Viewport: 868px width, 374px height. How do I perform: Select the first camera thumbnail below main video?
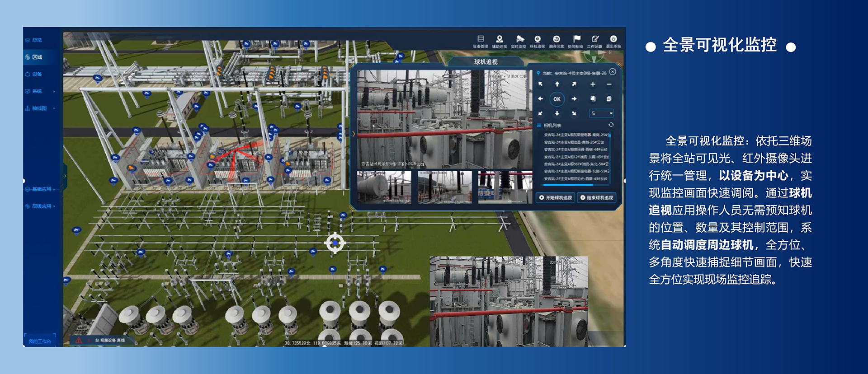384,187
